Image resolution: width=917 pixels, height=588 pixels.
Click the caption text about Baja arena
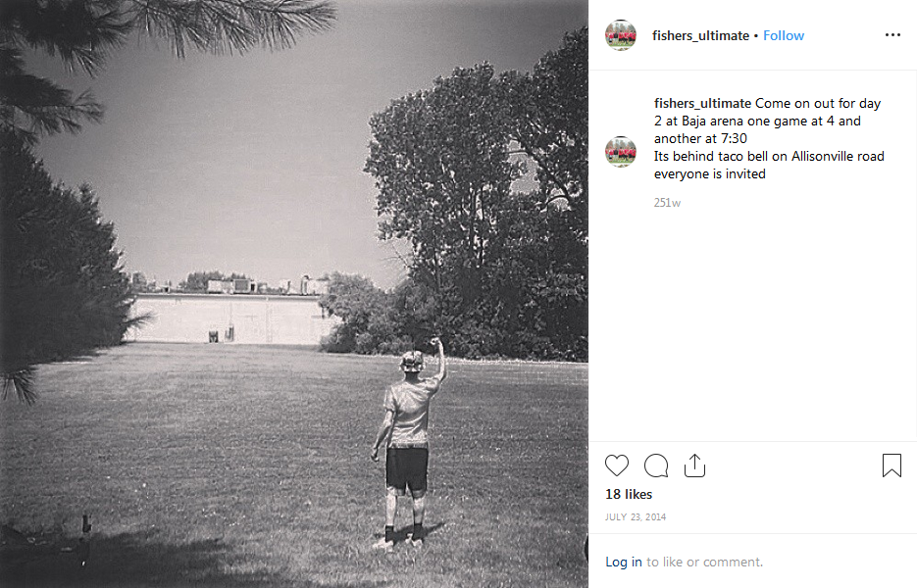pos(770,138)
